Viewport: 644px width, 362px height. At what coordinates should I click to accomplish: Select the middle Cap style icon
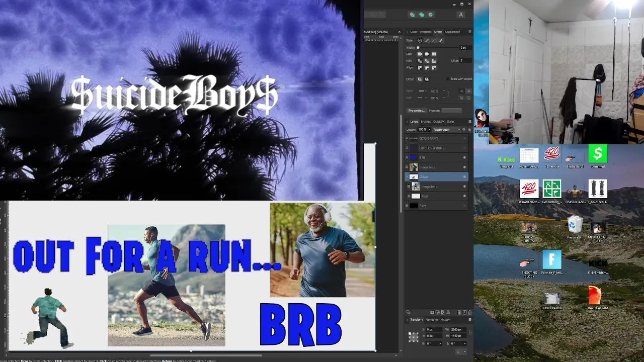pyautogui.click(x=427, y=54)
